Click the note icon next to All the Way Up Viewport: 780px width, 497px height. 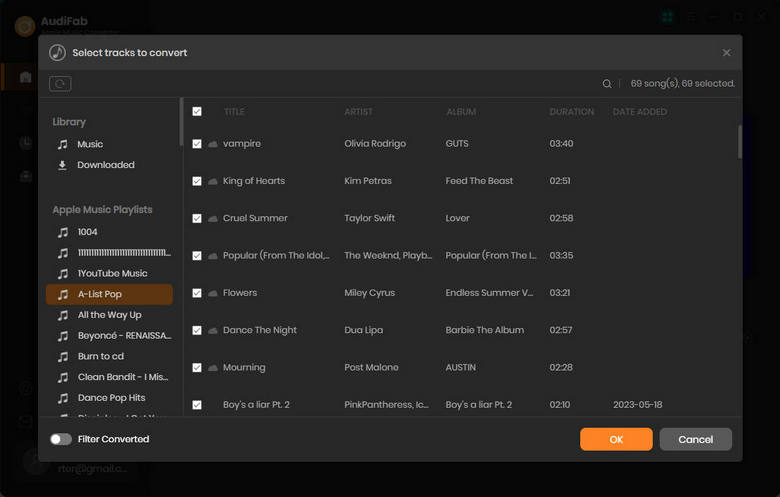[x=63, y=315]
